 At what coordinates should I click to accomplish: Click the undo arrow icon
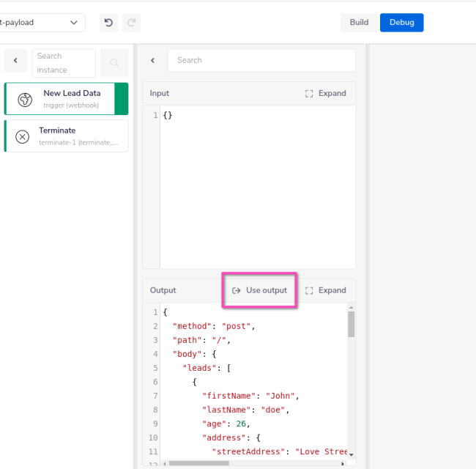tap(108, 23)
